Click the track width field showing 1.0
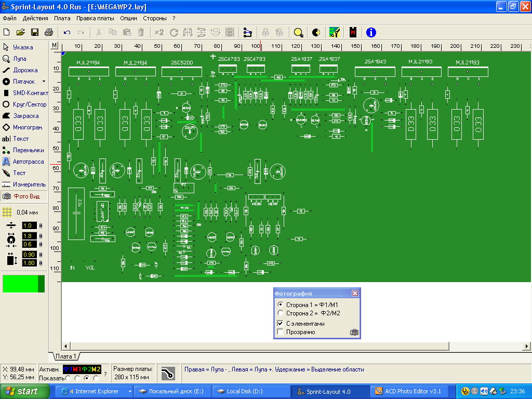The width and height of the screenshot is (532, 399). pyautogui.click(x=29, y=225)
